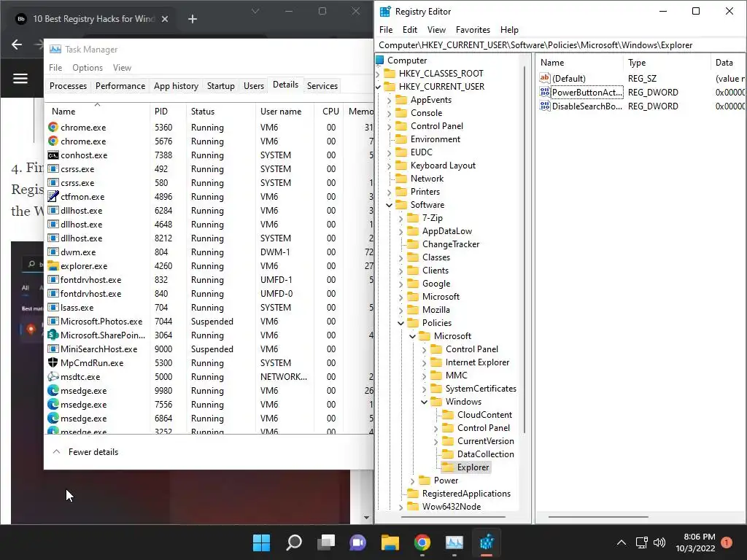
Task: Collapse the Policies key
Action: click(x=400, y=323)
